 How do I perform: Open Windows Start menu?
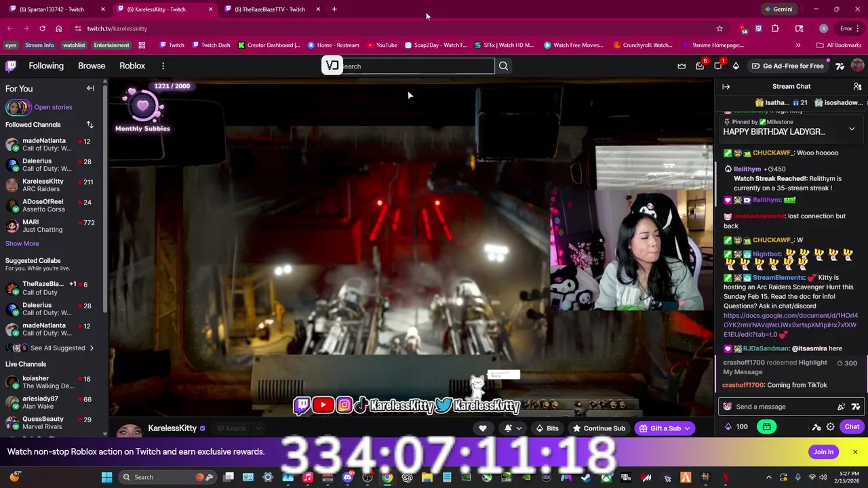tap(106, 477)
